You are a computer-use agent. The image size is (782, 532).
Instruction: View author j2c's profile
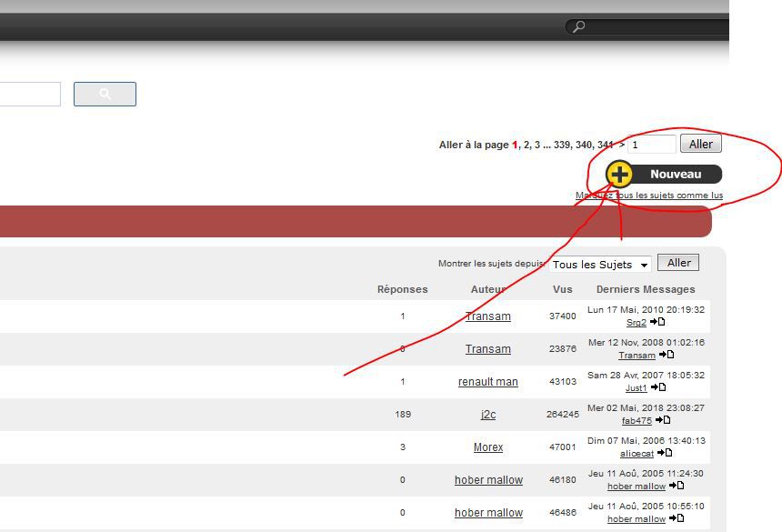pos(488,415)
